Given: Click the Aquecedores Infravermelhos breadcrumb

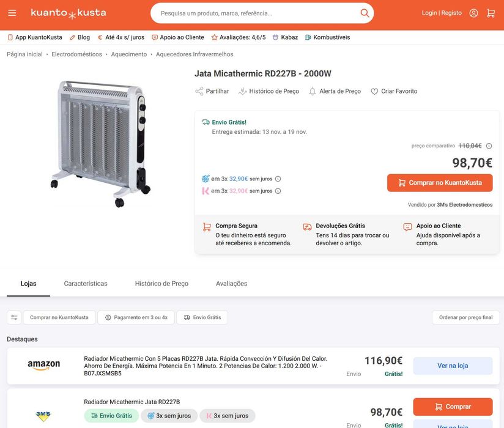Looking at the screenshot, I should [x=195, y=54].
